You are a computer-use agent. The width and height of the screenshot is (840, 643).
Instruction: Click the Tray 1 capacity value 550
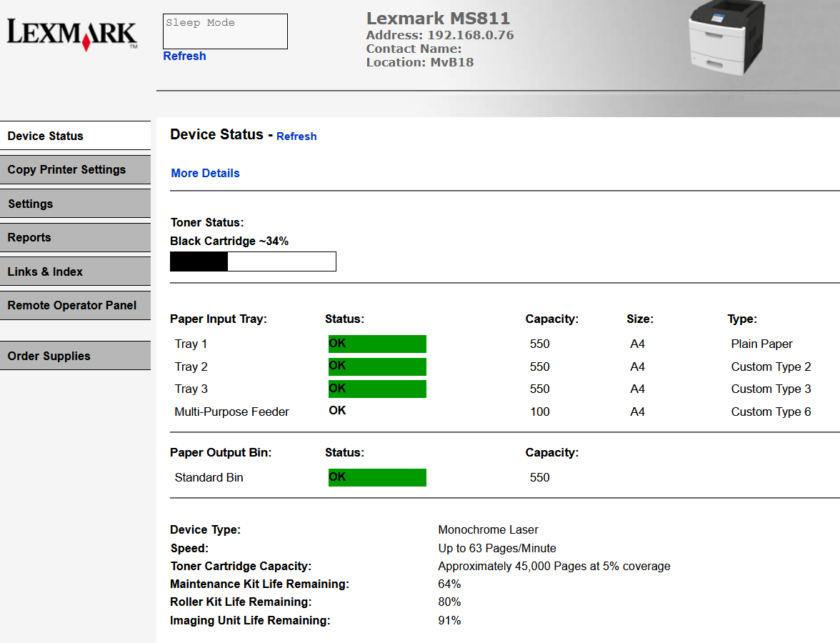click(x=539, y=344)
